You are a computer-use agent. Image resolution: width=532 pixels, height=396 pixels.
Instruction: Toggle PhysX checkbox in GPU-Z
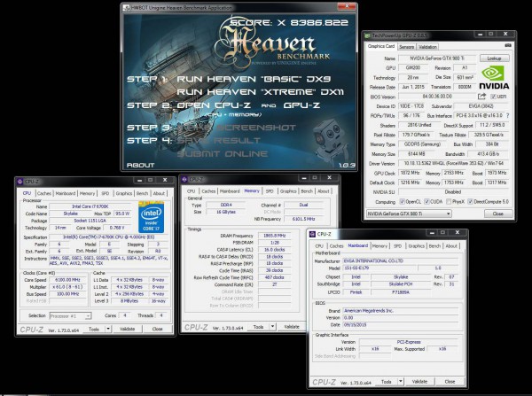click(x=449, y=202)
